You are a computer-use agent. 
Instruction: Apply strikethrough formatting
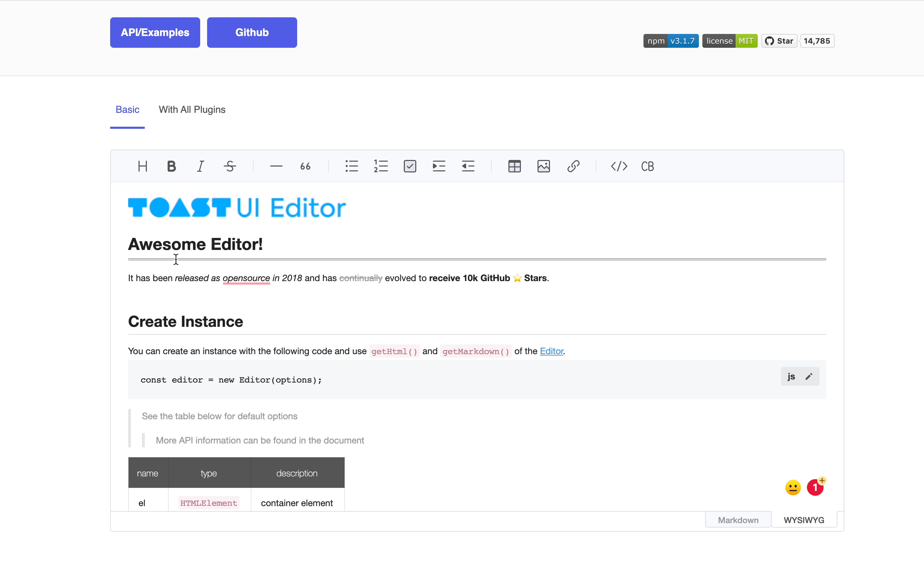[230, 166]
